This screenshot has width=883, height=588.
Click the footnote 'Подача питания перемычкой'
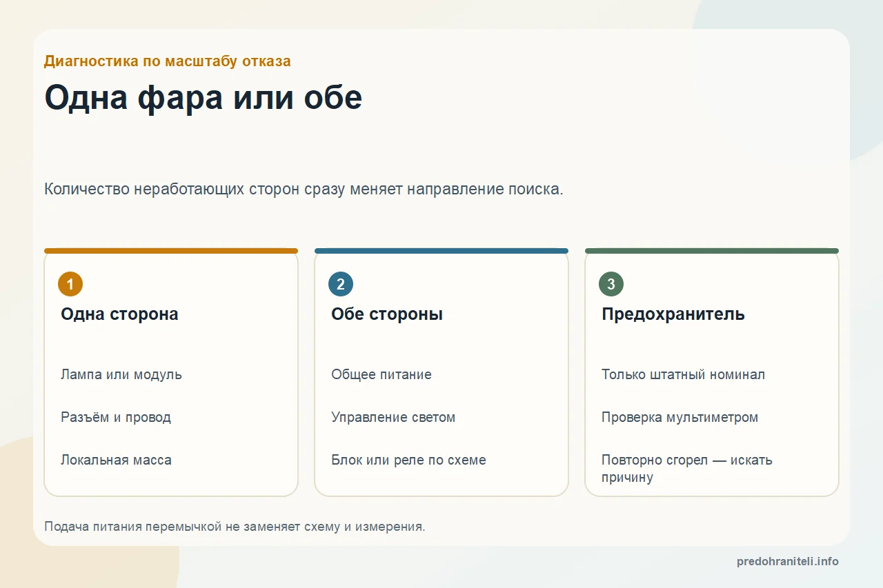(x=235, y=527)
